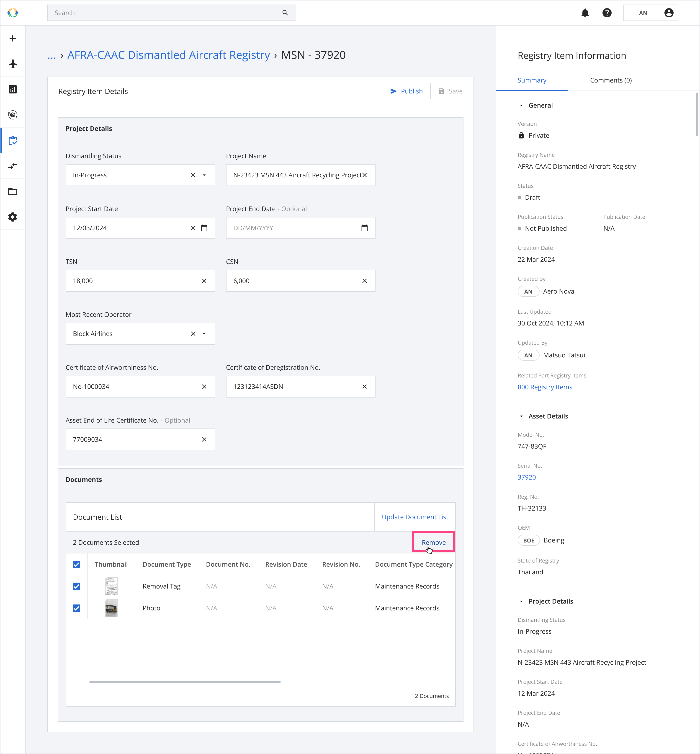This screenshot has height=754, width=700.
Task: Toggle the select-all documents header checkbox
Action: point(77,564)
